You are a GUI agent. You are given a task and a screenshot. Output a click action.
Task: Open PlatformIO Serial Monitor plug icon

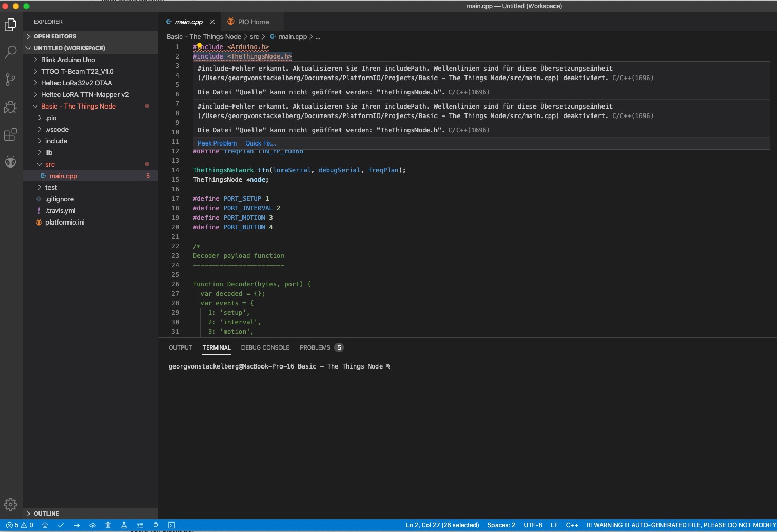coord(156,525)
